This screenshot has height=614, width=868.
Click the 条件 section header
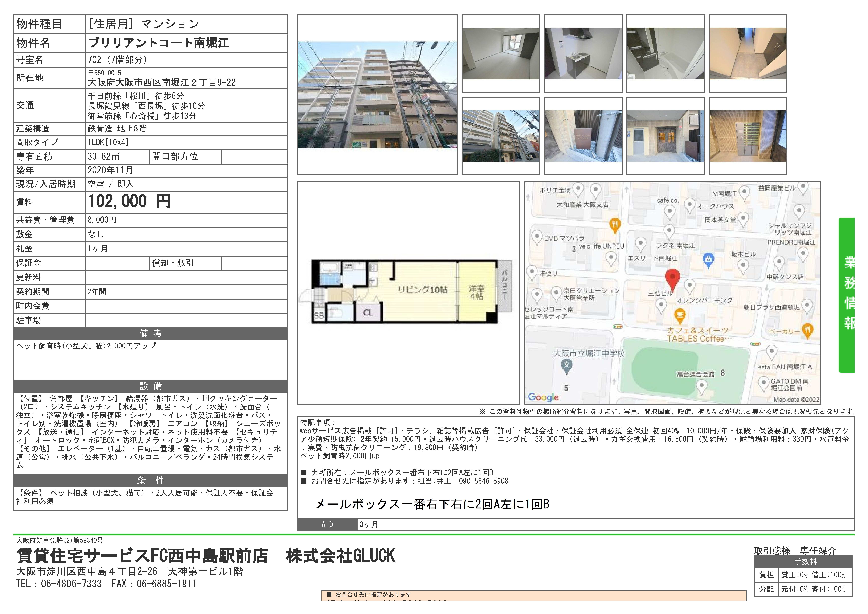[151, 480]
